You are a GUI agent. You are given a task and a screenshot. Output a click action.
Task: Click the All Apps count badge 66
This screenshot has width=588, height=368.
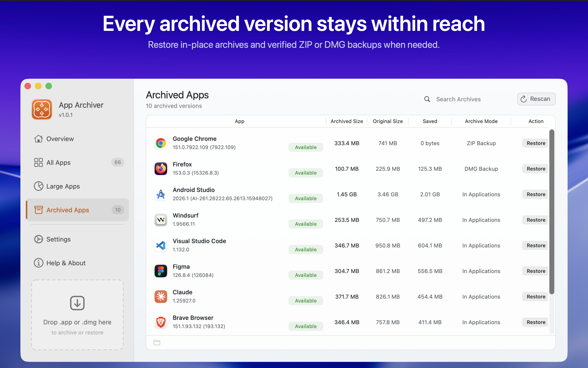118,162
